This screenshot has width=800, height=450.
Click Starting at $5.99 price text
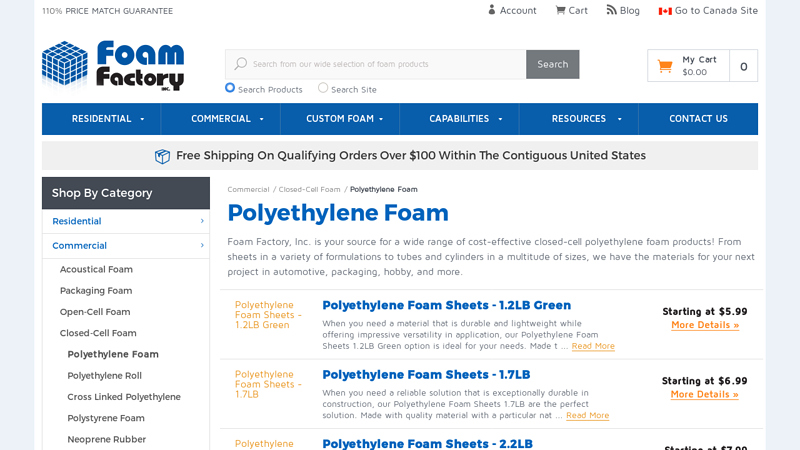[705, 311]
